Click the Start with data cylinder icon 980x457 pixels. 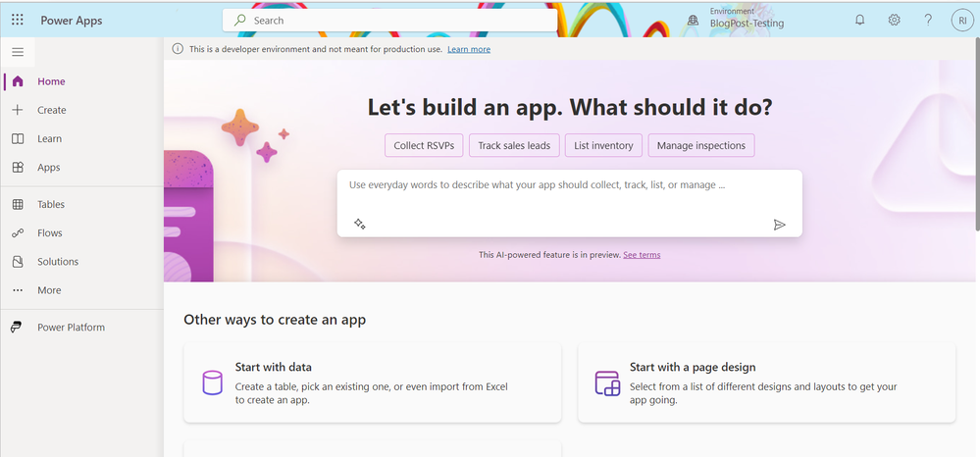coord(213,382)
